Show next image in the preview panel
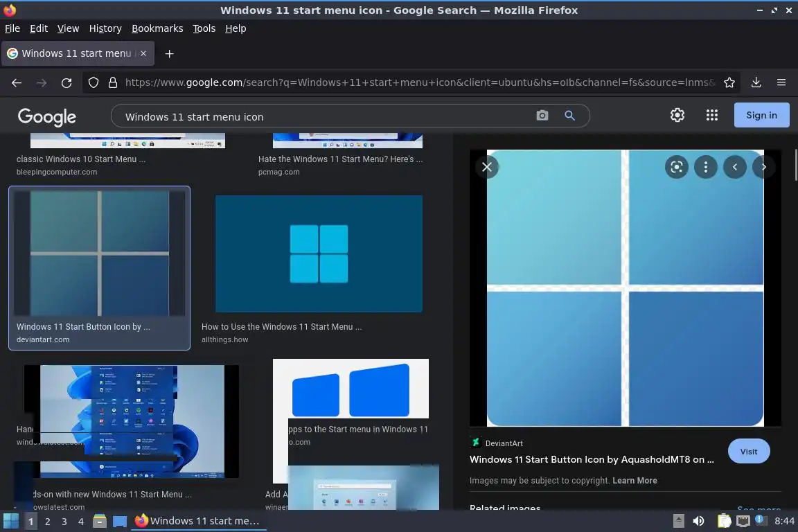The width and height of the screenshot is (798, 532). coord(763,167)
